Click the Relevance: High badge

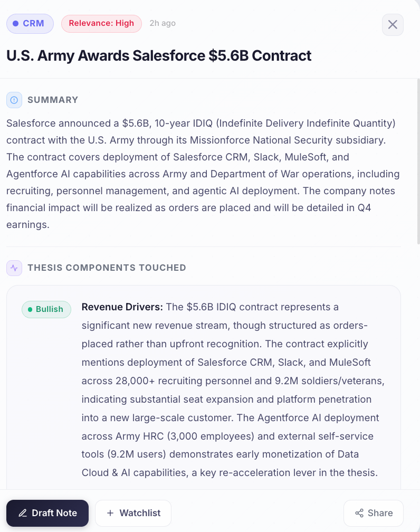pyautogui.click(x=101, y=24)
